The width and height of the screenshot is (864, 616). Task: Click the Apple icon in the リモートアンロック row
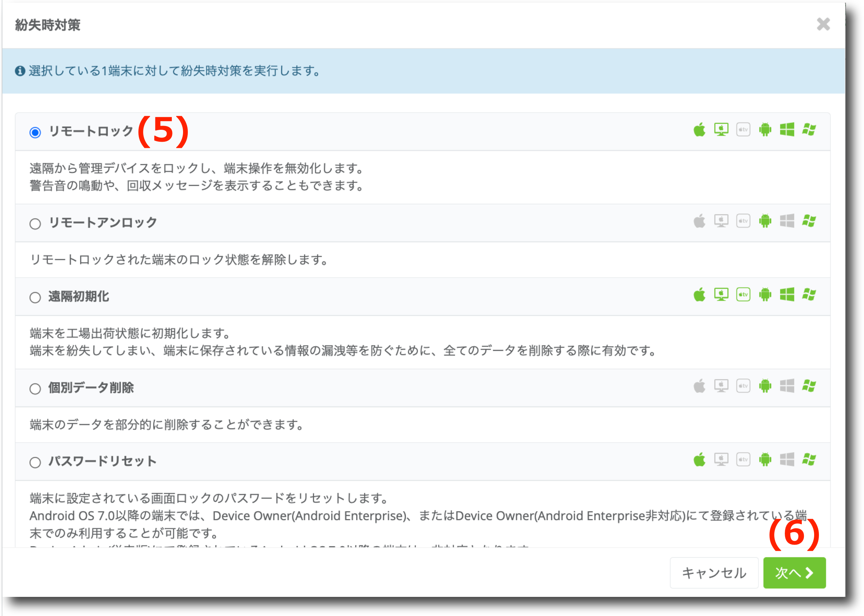[699, 221]
